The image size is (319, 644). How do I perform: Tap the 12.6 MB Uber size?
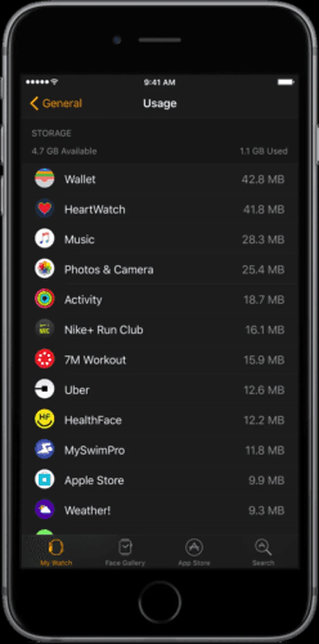pyautogui.click(x=264, y=390)
